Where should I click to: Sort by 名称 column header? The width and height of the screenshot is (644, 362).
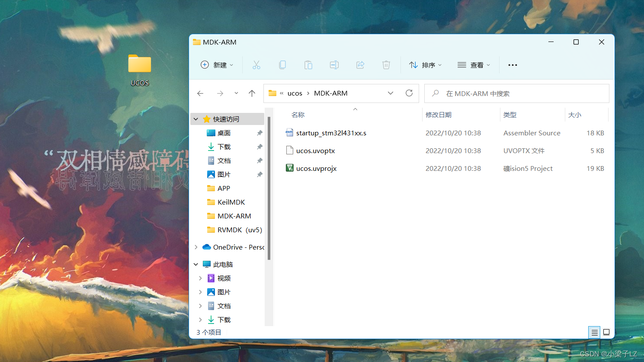pos(298,115)
